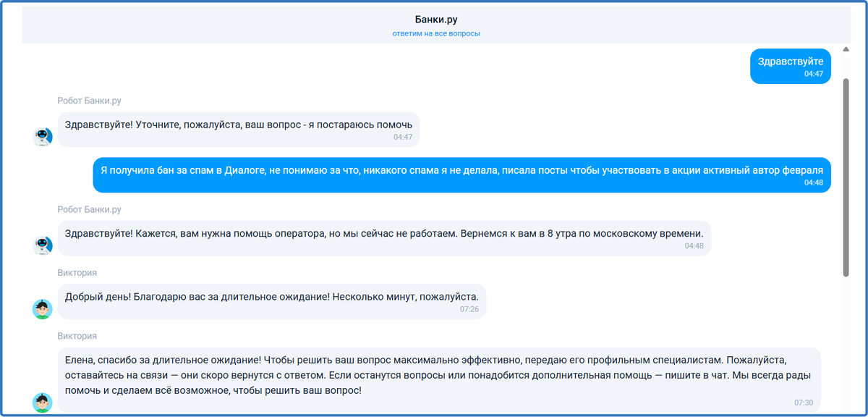Click the robot avatar beside the first greeting reply
This screenshot has width=868, height=417.
click(43, 136)
